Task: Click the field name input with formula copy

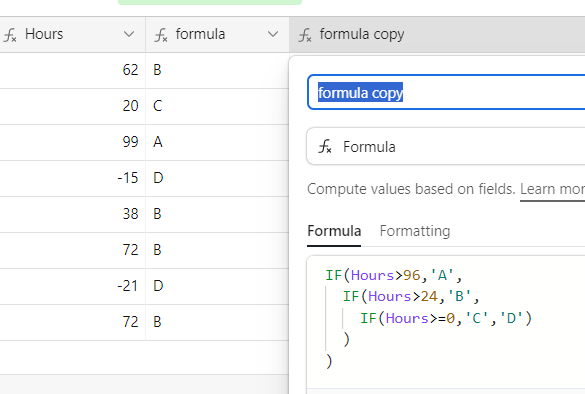Action: 446,93
